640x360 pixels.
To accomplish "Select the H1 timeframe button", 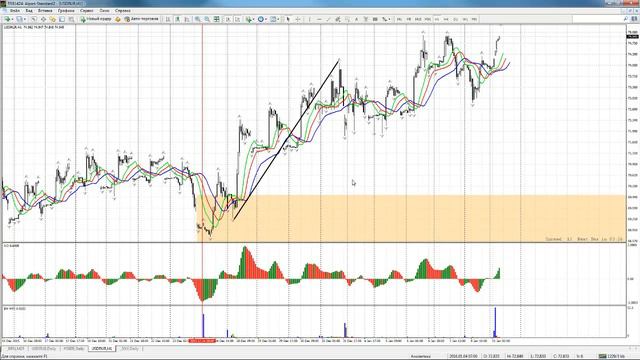I will 437,19.
